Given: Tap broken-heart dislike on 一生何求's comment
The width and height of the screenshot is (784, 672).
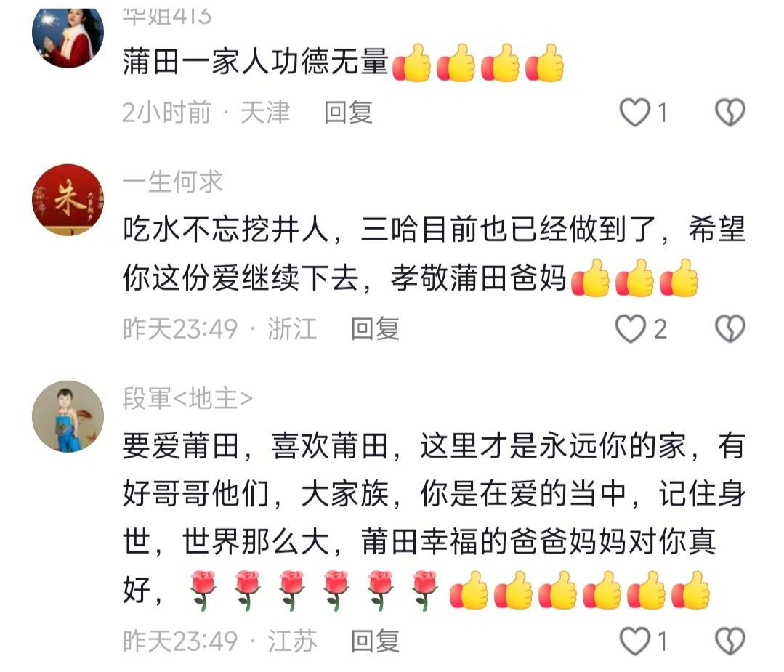Looking at the screenshot, I should pos(730,329).
